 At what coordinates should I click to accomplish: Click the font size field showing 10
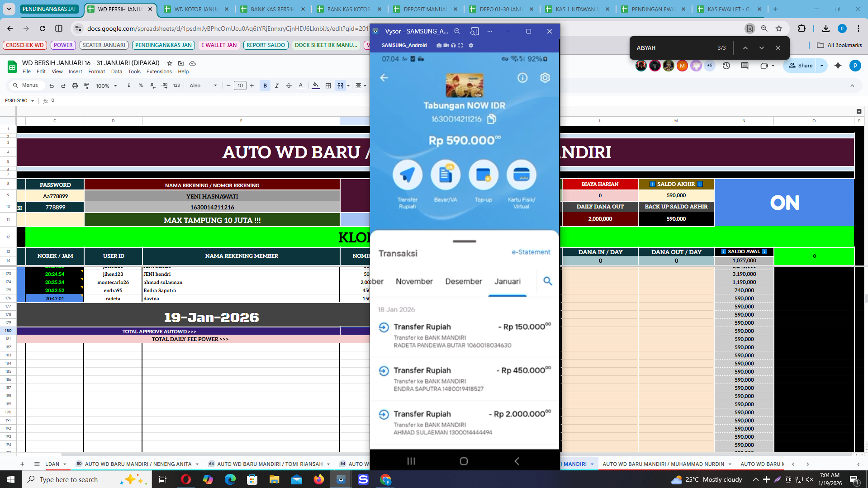pyautogui.click(x=240, y=85)
